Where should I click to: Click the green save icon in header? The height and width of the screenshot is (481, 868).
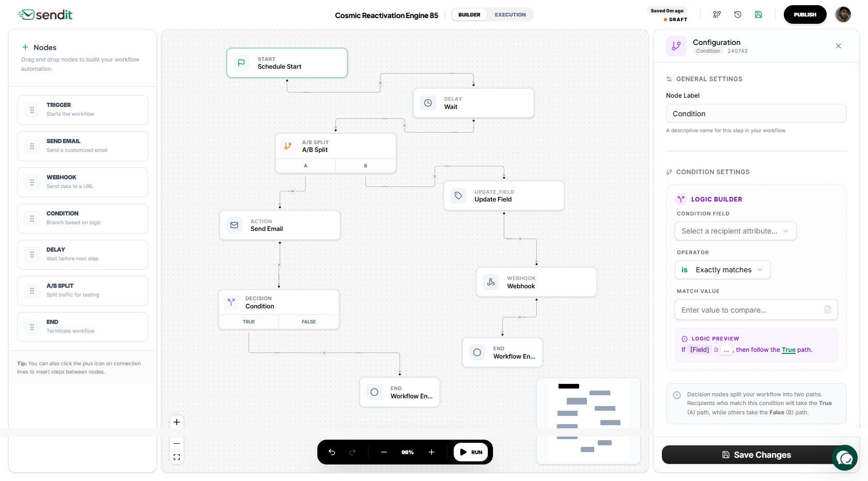(x=758, y=14)
